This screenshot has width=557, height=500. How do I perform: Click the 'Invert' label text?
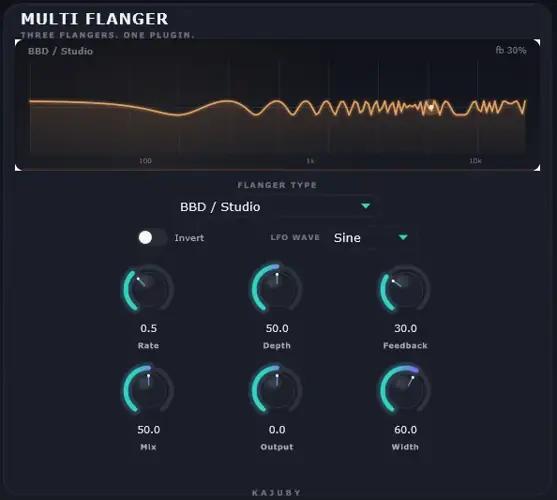coord(189,238)
